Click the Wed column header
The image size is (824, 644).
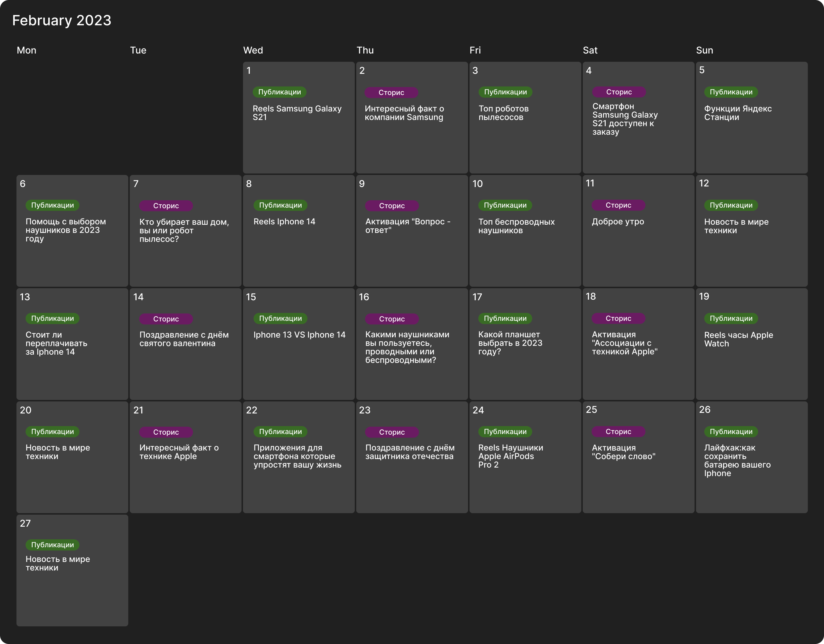[x=253, y=50]
